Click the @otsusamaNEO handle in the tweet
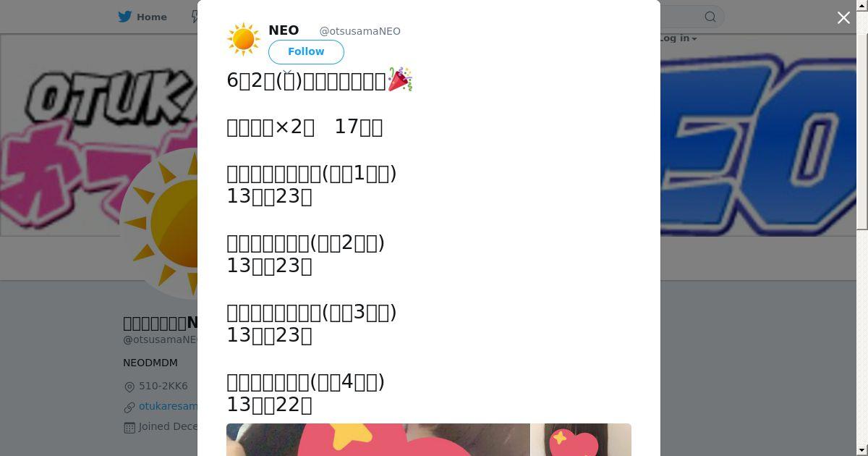Viewport: 868px width, 456px height. [360, 31]
